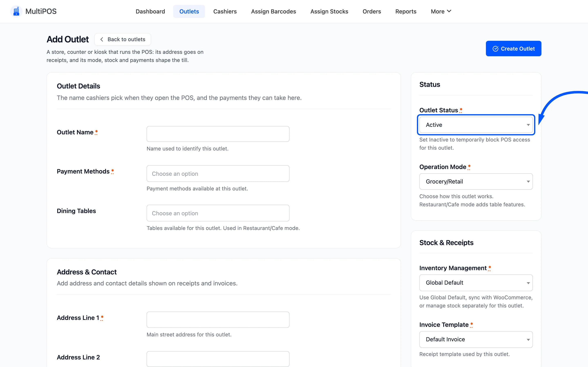Switch to the Cashiers tab
The width and height of the screenshot is (588, 367).
click(225, 11)
